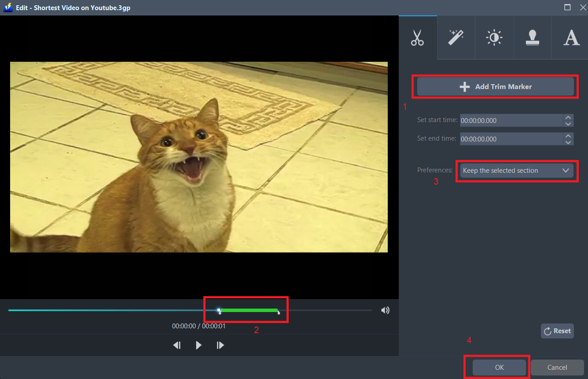Open the letter A Subtitle tab
The image size is (588, 379).
[571, 38]
